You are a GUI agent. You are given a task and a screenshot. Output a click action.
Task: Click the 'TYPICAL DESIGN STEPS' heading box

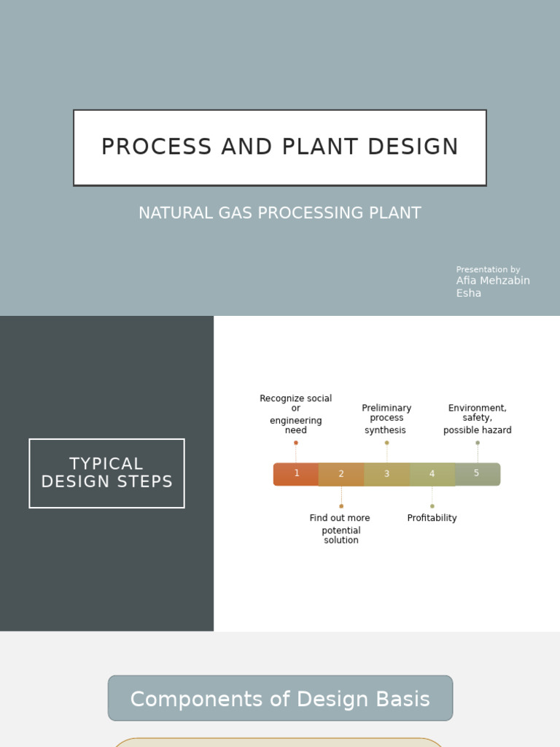click(106, 473)
